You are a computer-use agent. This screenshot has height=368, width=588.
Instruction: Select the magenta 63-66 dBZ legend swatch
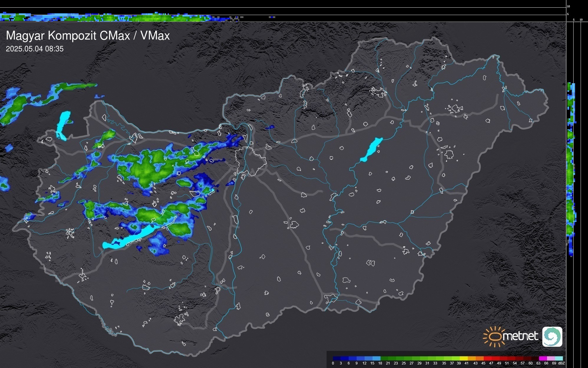(543, 359)
